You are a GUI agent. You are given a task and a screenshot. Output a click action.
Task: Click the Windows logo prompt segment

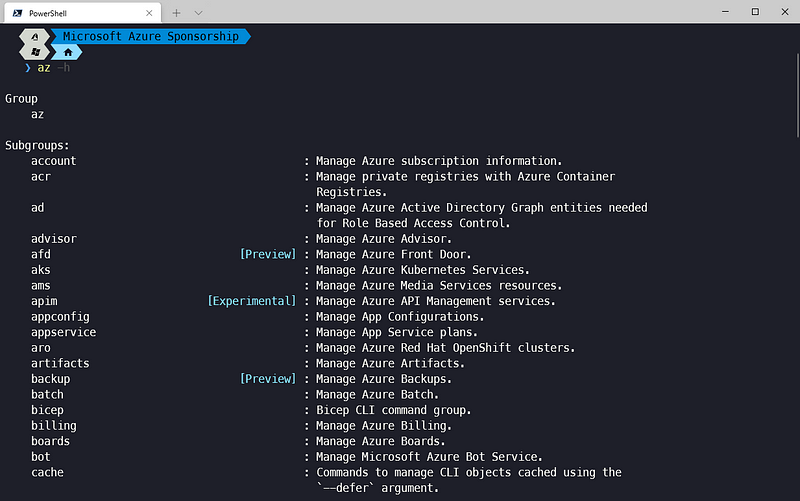pyautogui.click(x=35, y=52)
